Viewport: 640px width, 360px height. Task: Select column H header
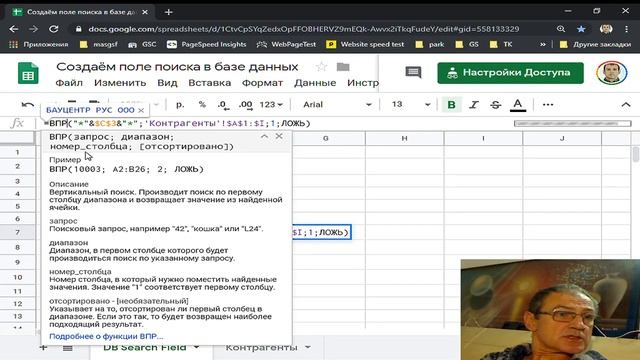click(404, 138)
